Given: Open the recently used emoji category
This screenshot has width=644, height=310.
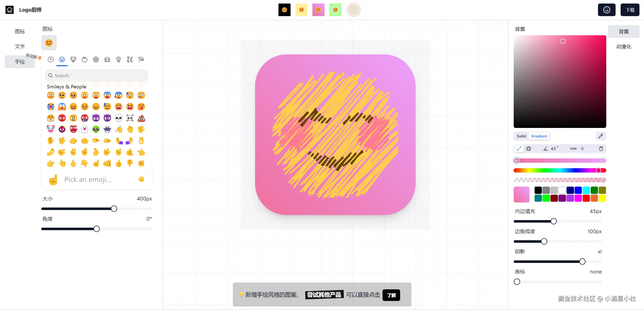Looking at the screenshot, I should [x=51, y=59].
